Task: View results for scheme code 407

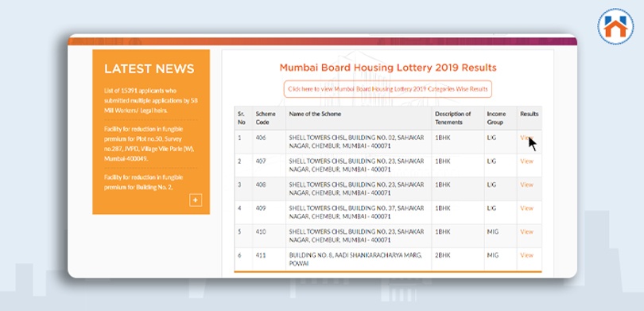Action: (x=526, y=161)
